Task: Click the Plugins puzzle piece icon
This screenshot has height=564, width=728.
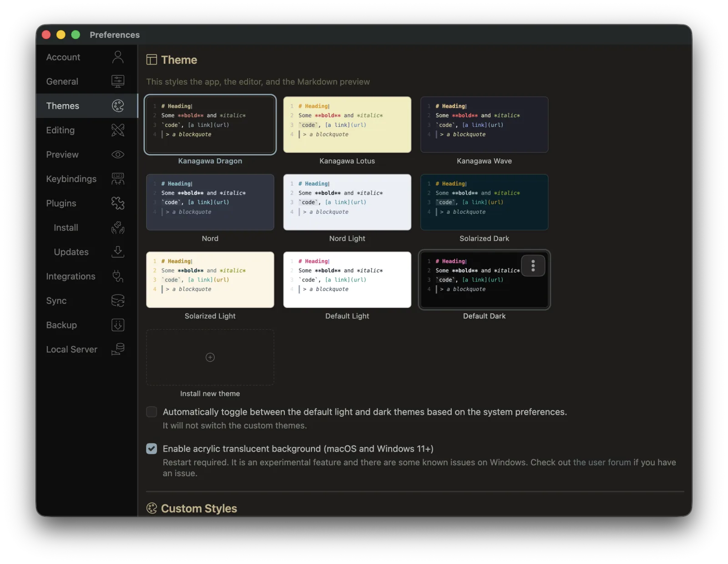Action: pos(118,203)
